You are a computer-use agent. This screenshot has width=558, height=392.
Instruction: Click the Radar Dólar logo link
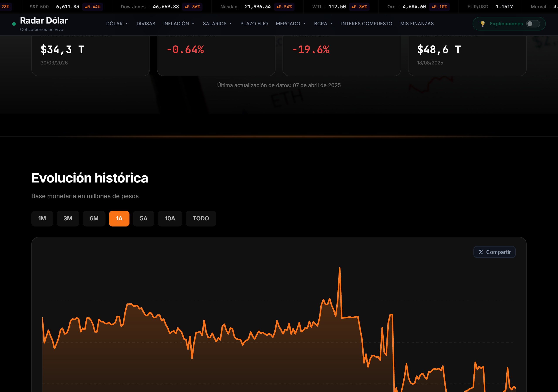click(x=44, y=24)
